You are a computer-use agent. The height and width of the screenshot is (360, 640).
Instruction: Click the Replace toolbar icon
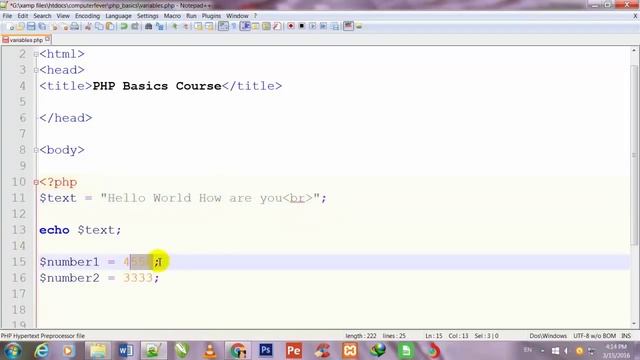(160, 27)
